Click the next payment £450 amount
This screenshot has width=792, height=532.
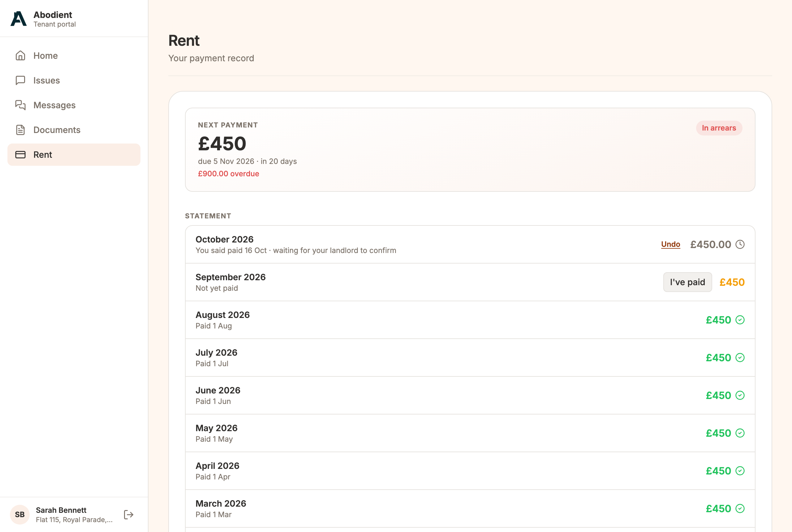pos(222,143)
